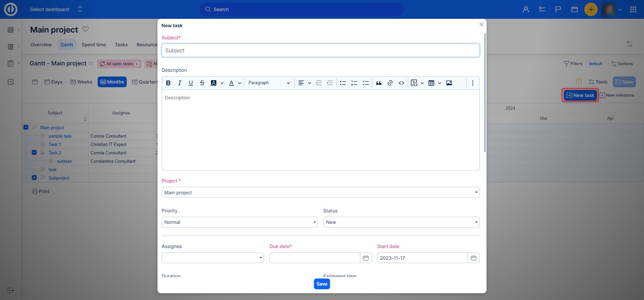The width and height of the screenshot is (644, 300).
Task: Switch to the Overview tab
Action: coord(41,45)
